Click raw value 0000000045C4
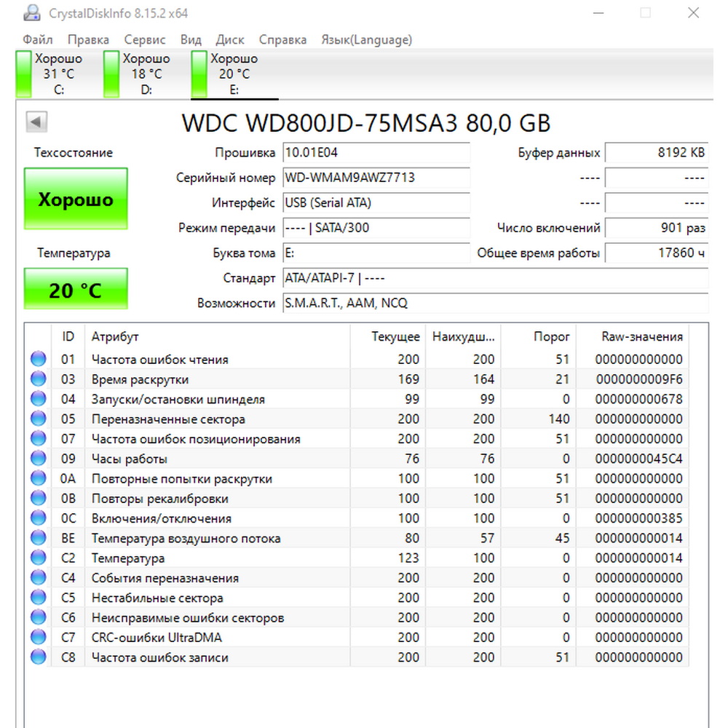Screen dimensions: 728x728 (x=639, y=459)
